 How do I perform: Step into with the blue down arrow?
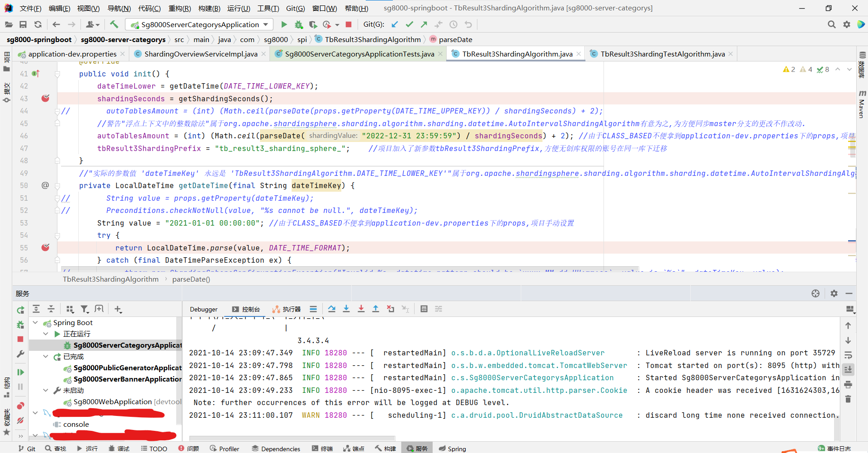click(346, 309)
